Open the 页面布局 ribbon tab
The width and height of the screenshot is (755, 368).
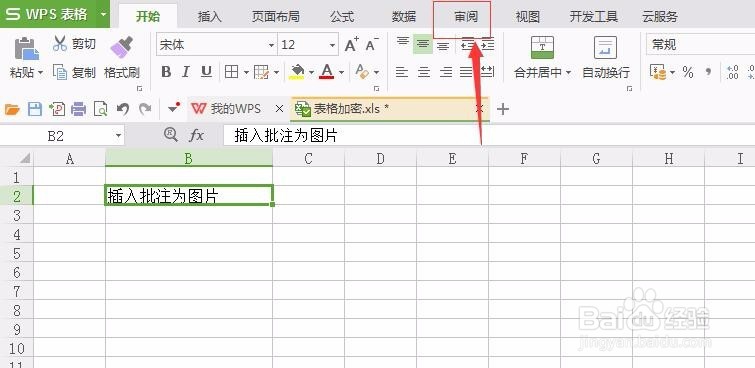tap(275, 17)
